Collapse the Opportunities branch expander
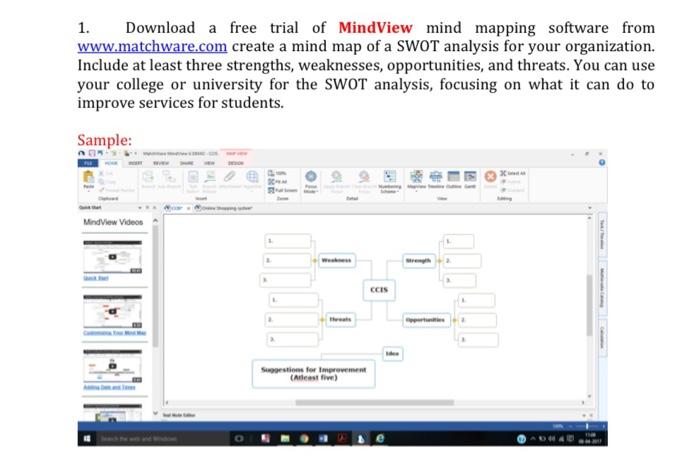Viewport: 700px width, 458px height. 454,320
